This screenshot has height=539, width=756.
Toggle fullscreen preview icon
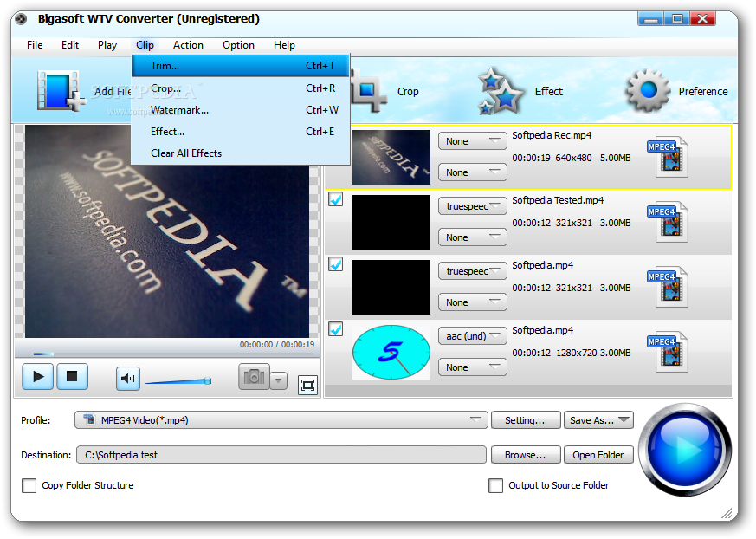pos(307,385)
